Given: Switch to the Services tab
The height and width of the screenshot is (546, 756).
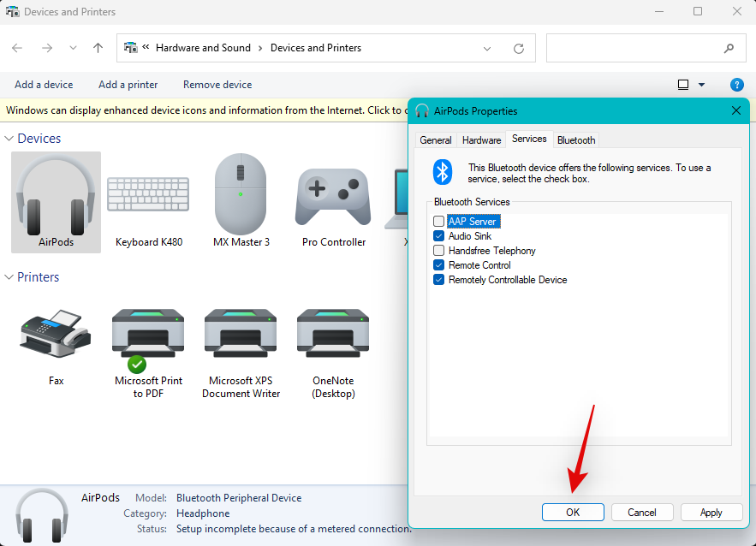Looking at the screenshot, I should [x=529, y=139].
